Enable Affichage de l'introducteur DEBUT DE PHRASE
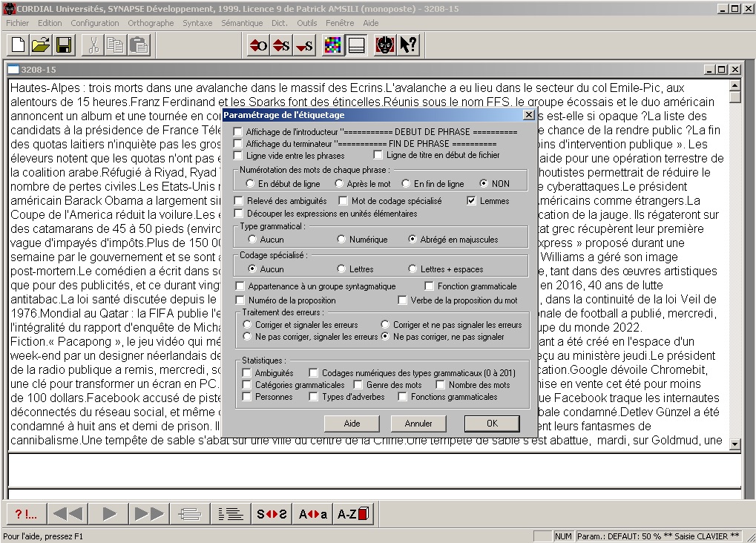 click(x=237, y=131)
